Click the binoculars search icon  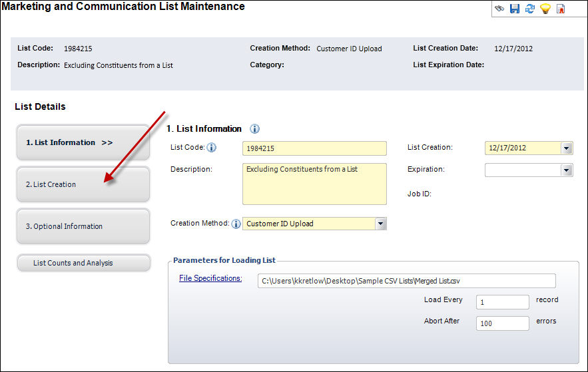pyautogui.click(x=499, y=8)
